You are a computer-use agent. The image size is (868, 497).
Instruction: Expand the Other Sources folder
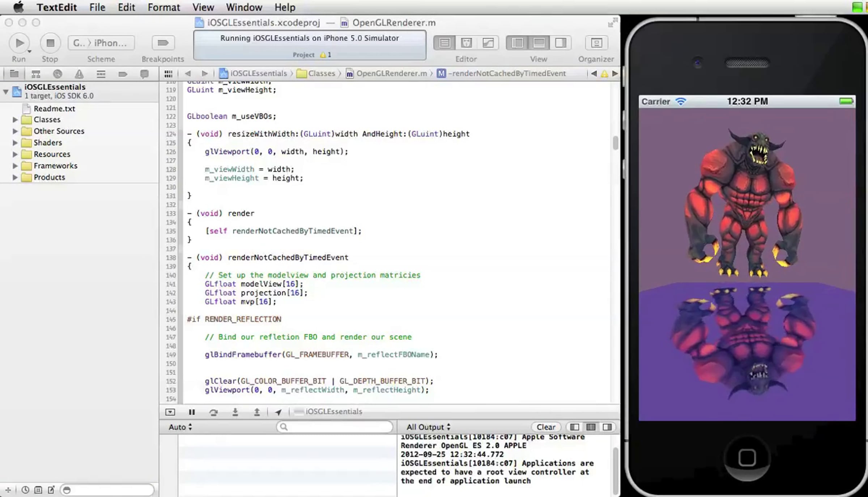click(15, 131)
